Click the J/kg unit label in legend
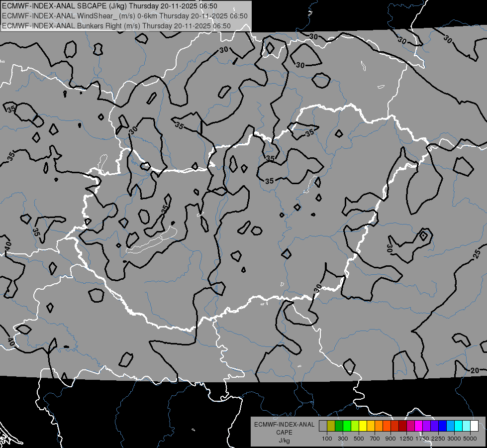487x448 pixels. (x=284, y=441)
